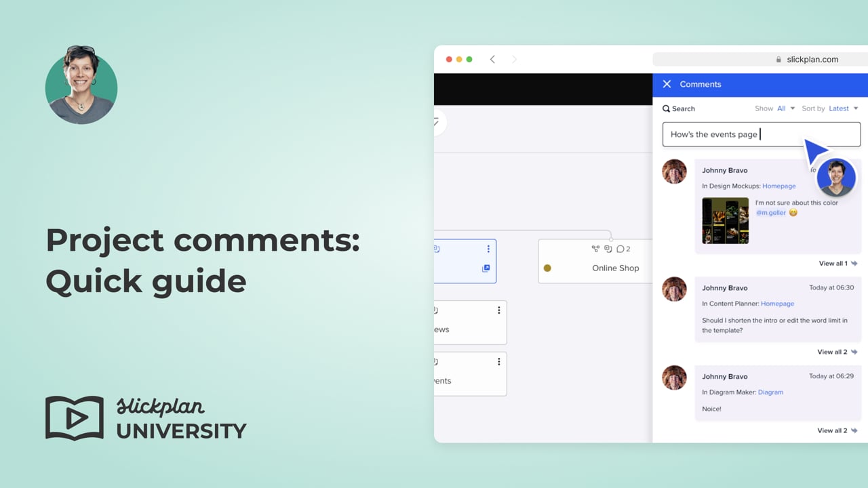Close the Comments panel with the X
This screenshot has width=868, height=488.
click(667, 84)
